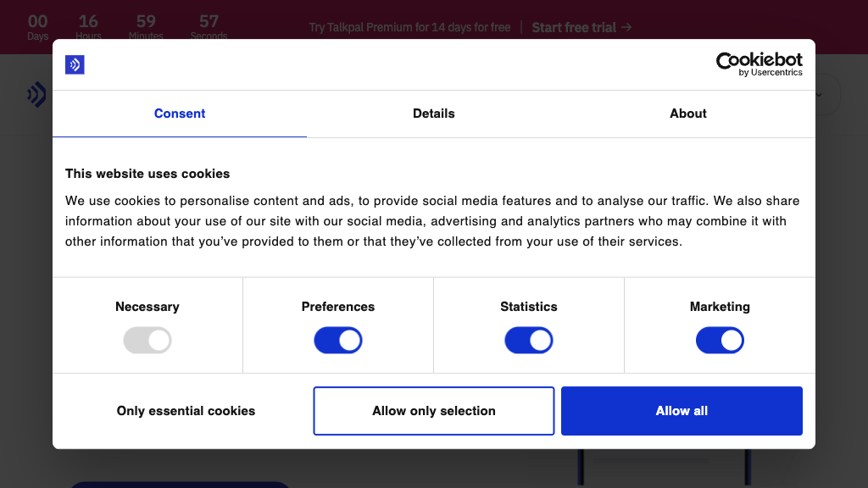Switch to the Details tab

pos(433,113)
